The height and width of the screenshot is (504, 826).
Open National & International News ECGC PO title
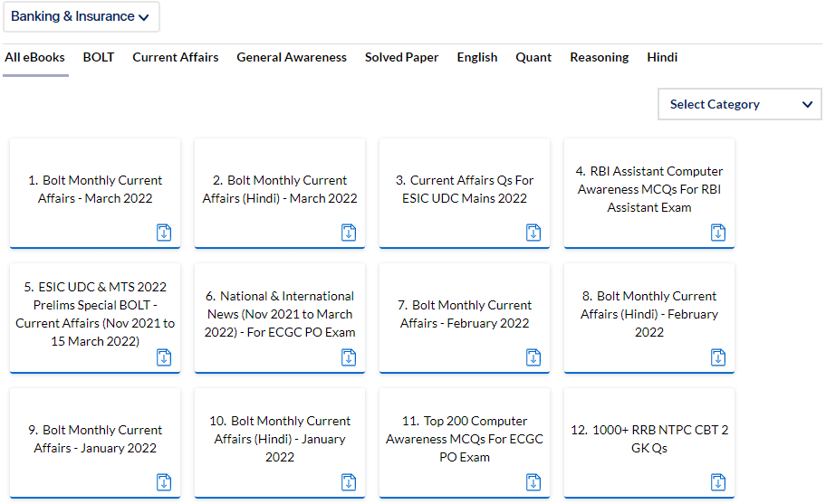point(280,314)
